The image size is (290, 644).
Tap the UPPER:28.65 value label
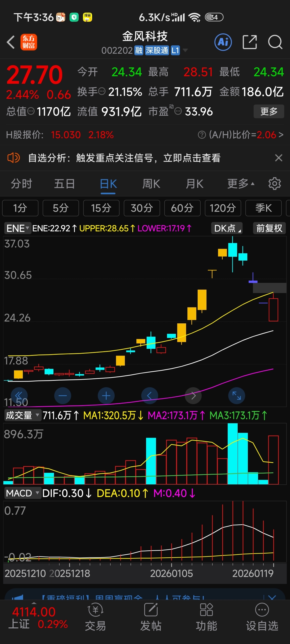click(107, 228)
